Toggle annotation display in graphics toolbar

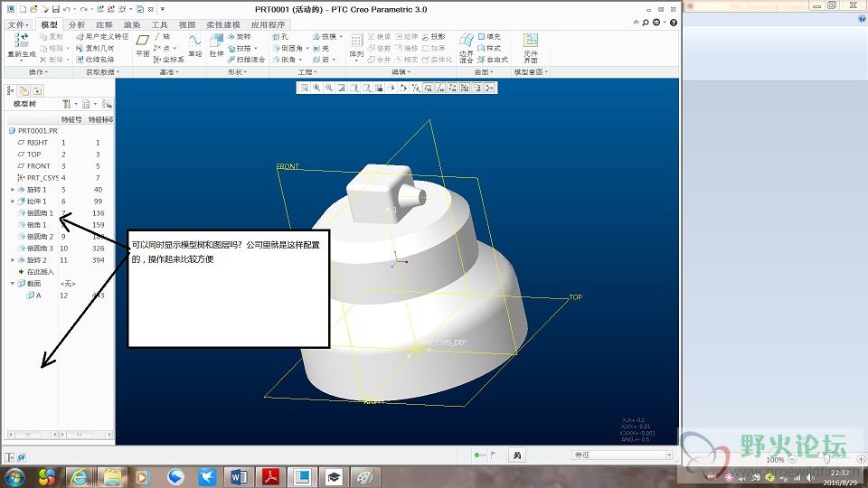tap(476, 88)
